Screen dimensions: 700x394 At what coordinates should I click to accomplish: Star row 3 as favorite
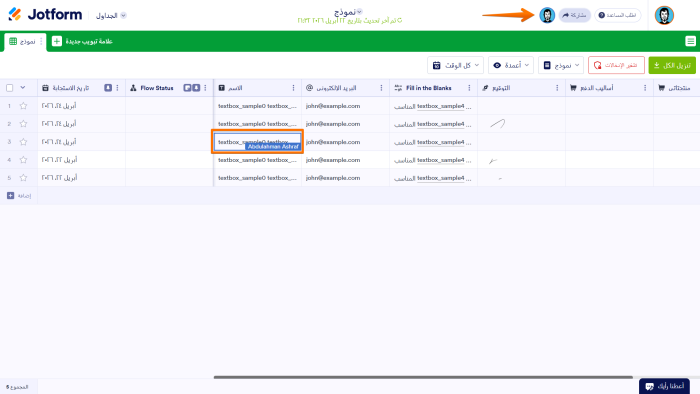click(x=24, y=142)
